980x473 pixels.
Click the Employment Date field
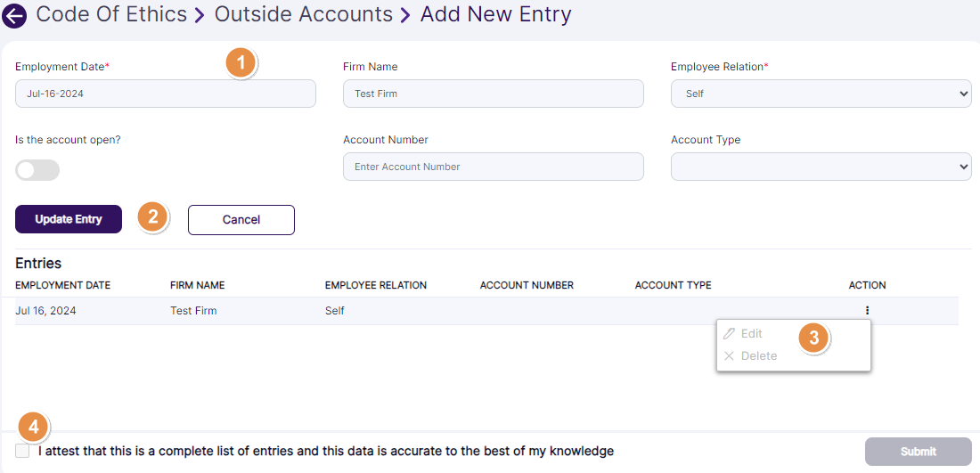pos(165,94)
